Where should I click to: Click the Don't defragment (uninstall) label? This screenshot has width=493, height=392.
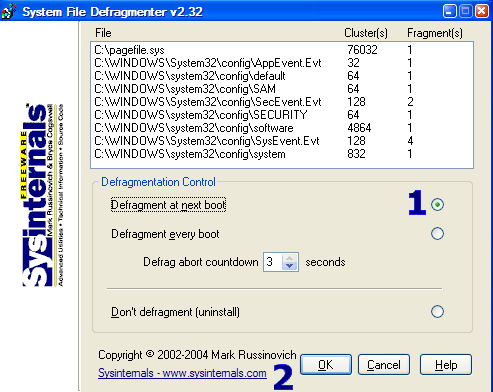coord(175,312)
